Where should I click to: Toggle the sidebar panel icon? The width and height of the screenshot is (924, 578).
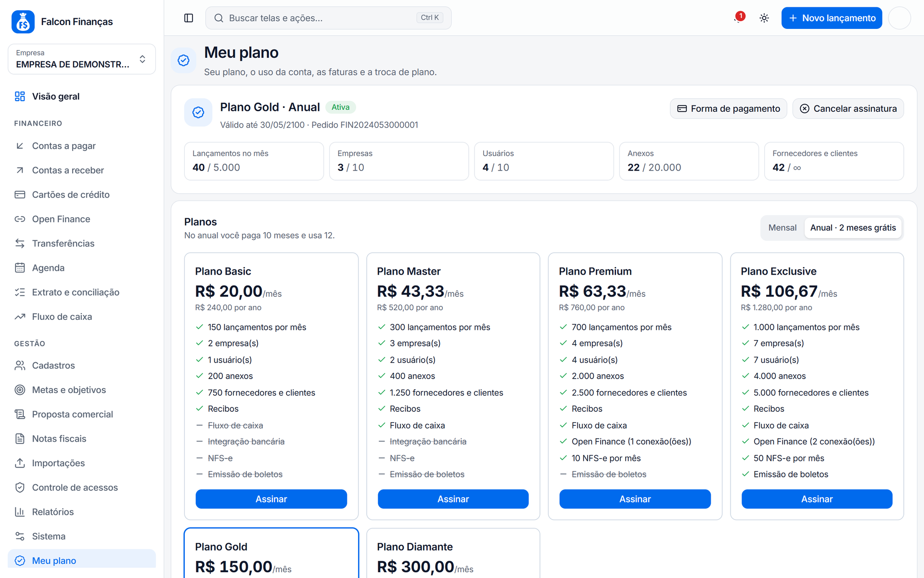click(x=189, y=18)
